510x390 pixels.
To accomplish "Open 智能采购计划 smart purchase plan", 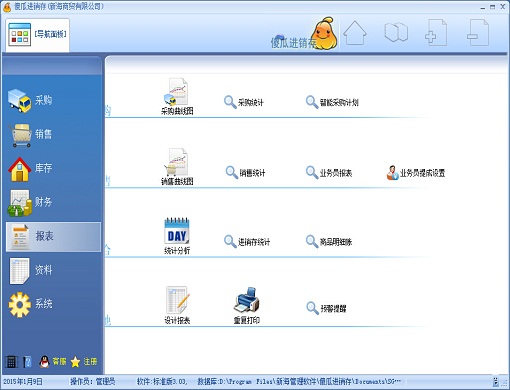I will (332, 102).
